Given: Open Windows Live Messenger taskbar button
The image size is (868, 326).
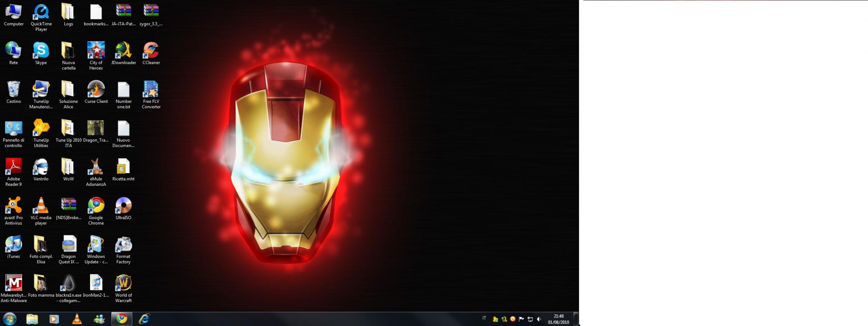Looking at the screenshot, I should (99, 319).
